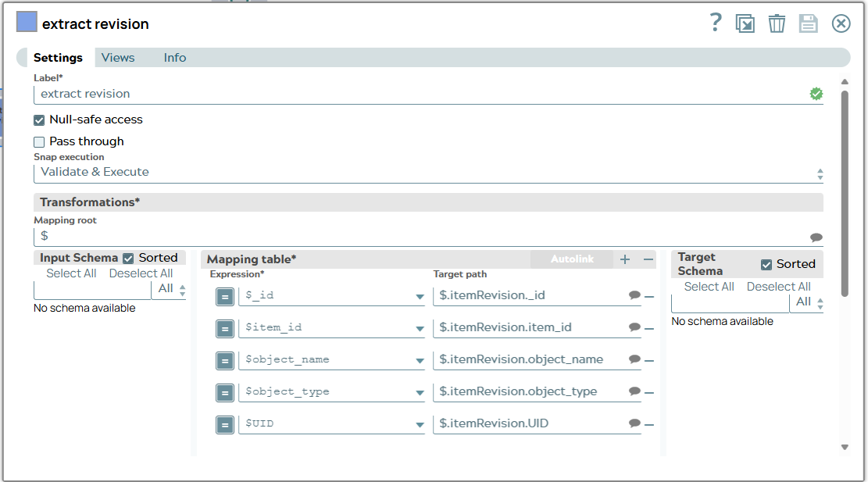Remove the $object_name mapping row
The height and width of the screenshot is (482, 868).
[649, 361]
